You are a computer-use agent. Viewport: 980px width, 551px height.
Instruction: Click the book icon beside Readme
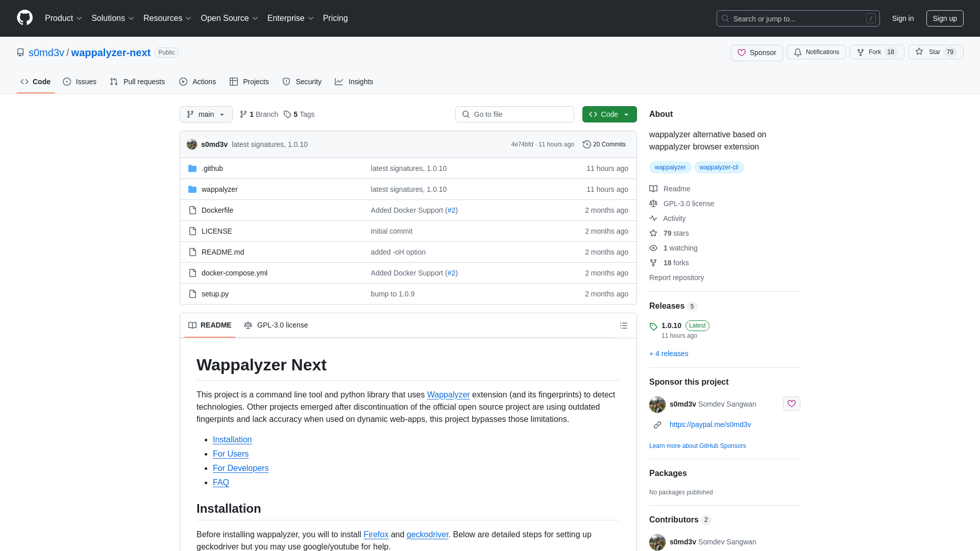653,189
